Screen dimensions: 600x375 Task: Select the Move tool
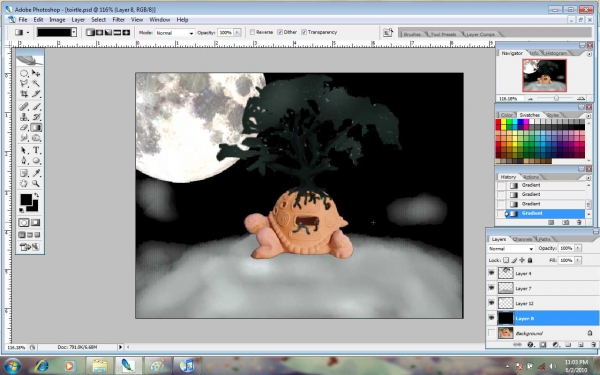pyautogui.click(x=36, y=73)
